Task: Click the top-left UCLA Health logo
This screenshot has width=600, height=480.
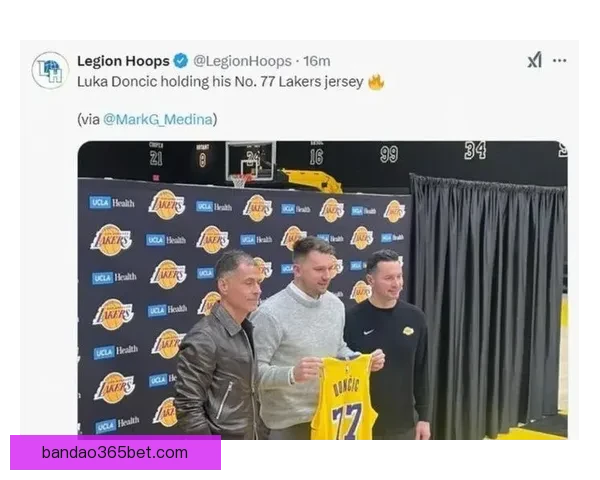Action: [x=112, y=202]
